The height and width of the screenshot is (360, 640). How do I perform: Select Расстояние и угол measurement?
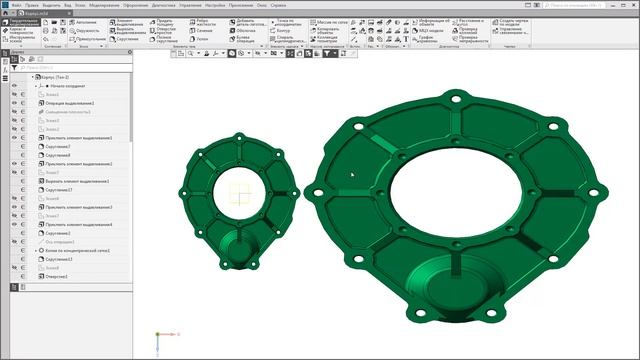[x=468, y=22]
